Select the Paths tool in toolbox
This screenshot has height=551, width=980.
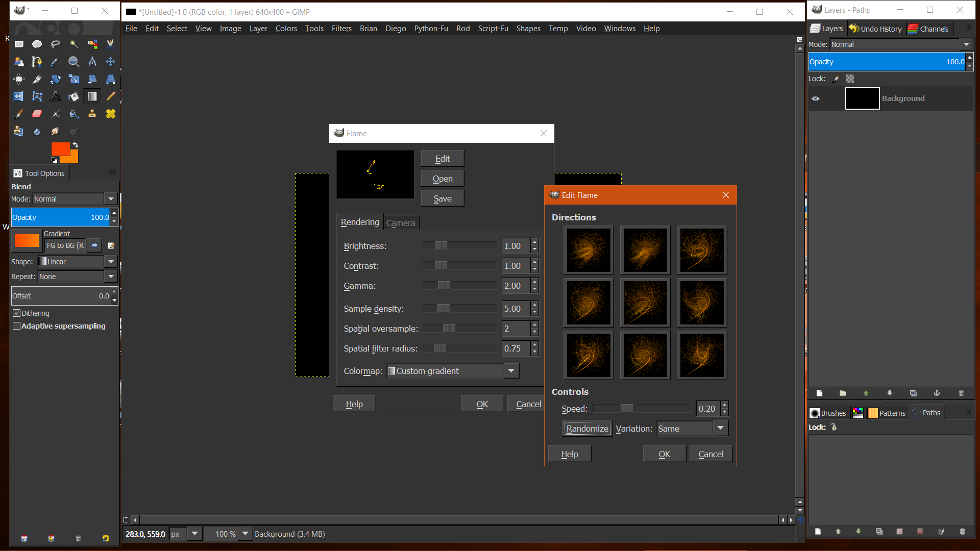(x=37, y=62)
